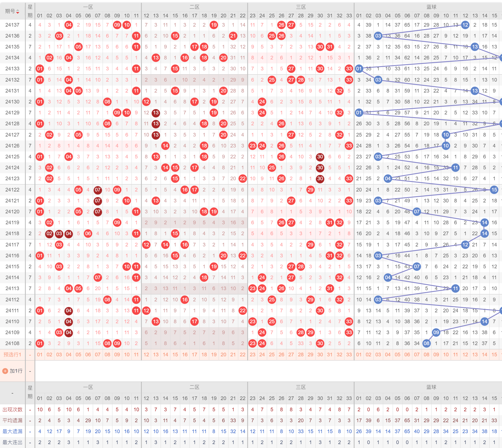Click the 平均遗漏 statistics row label
Image resolution: width=502 pixels, height=448 pixels.
coord(12,421)
